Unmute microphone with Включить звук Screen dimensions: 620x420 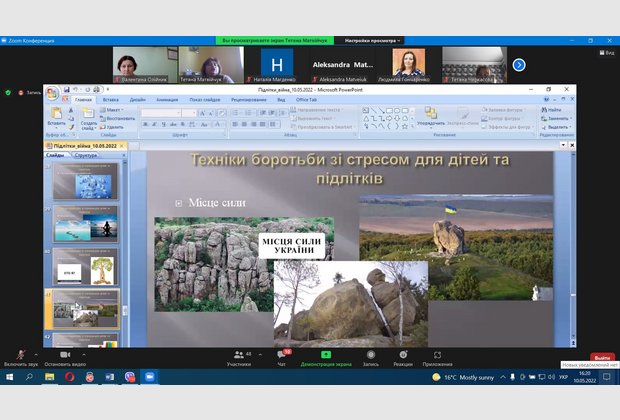click(19, 355)
